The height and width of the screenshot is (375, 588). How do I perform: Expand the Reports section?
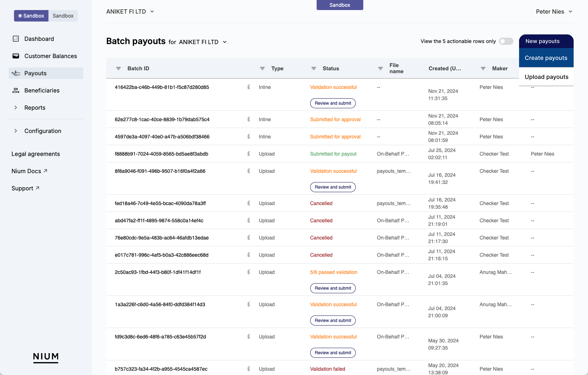pos(16,107)
